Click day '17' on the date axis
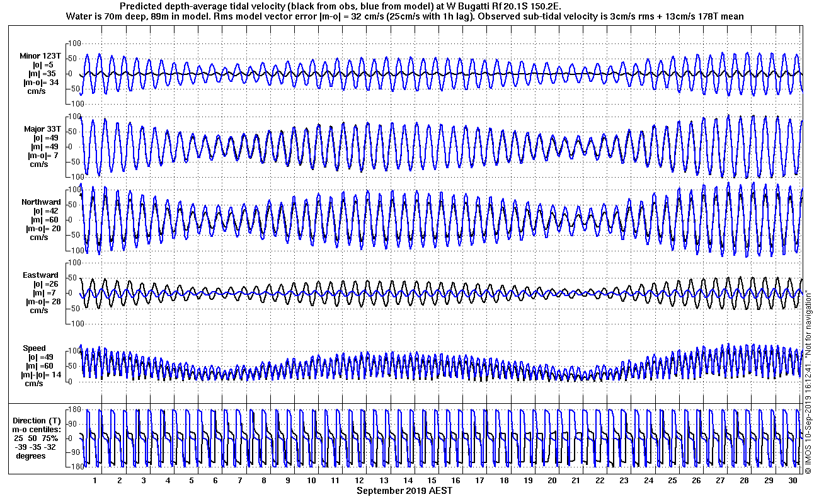The height and width of the screenshot is (504, 819). click(480, 481)
